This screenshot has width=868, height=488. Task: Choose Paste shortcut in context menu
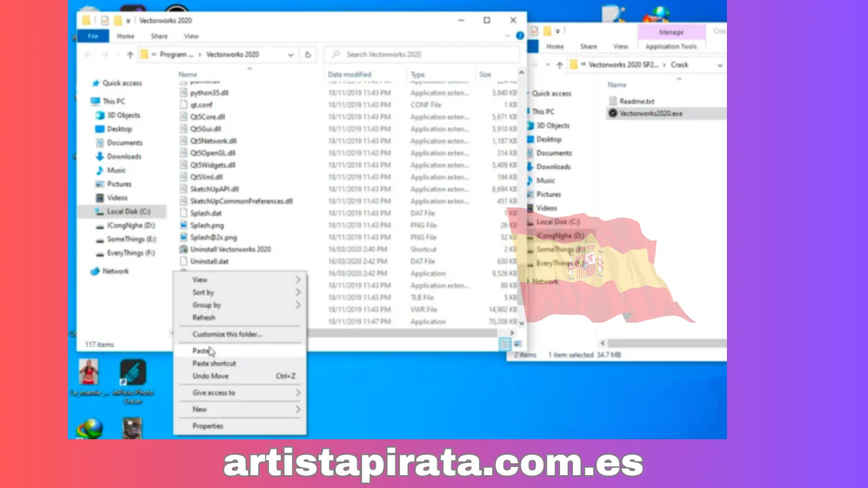click(x=239, y=363)
